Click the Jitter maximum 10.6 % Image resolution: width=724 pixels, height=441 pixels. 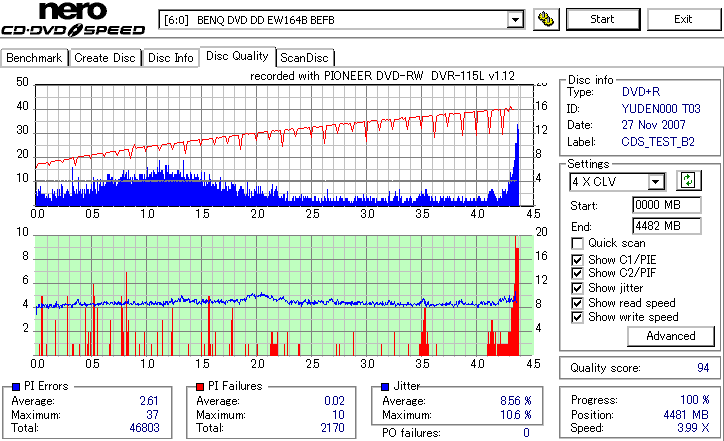pyautogui.click(x=516, y=415)
